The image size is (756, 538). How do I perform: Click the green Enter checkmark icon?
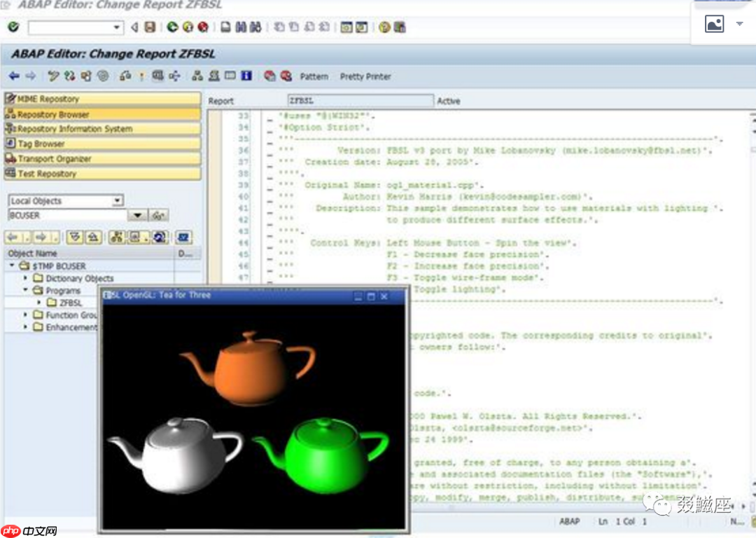(x=13, y=27)
